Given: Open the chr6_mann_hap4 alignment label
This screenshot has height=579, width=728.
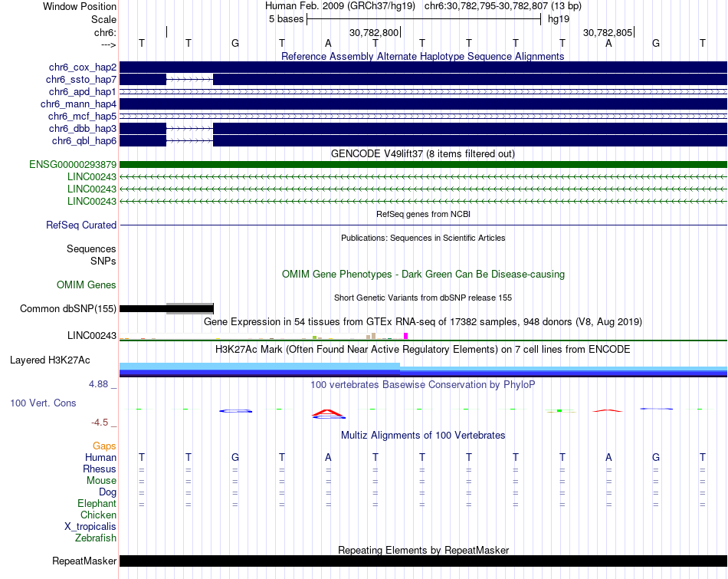Looking at the screenshot, I should coord(78,104).
